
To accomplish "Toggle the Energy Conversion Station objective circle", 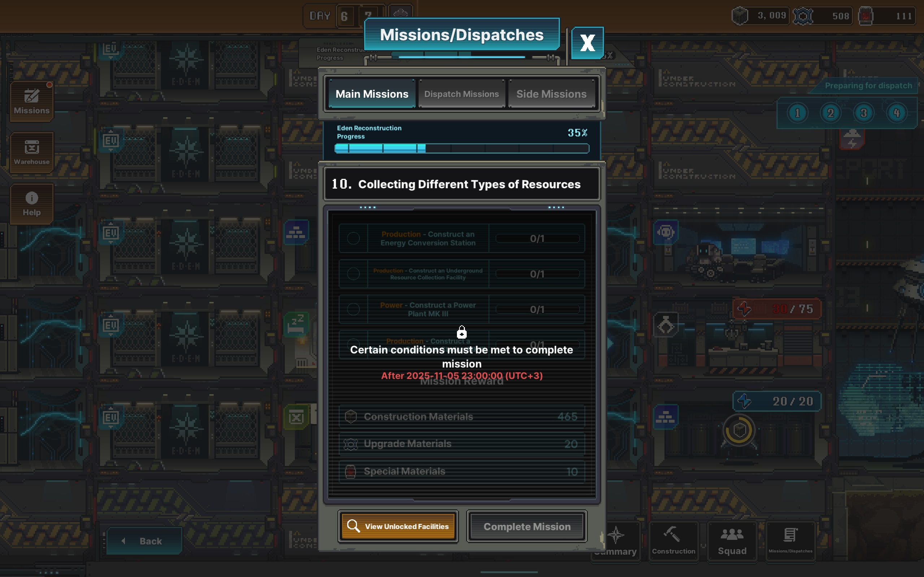I will coord(353,238).
